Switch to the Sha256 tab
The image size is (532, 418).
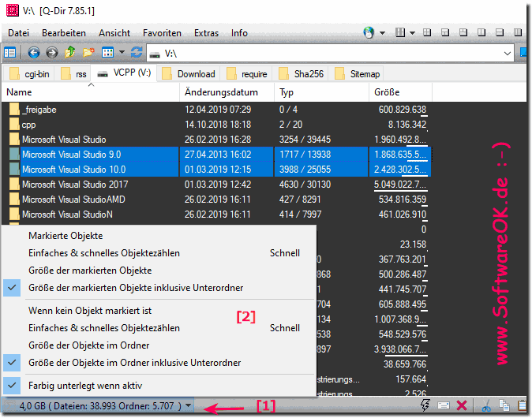301,73
